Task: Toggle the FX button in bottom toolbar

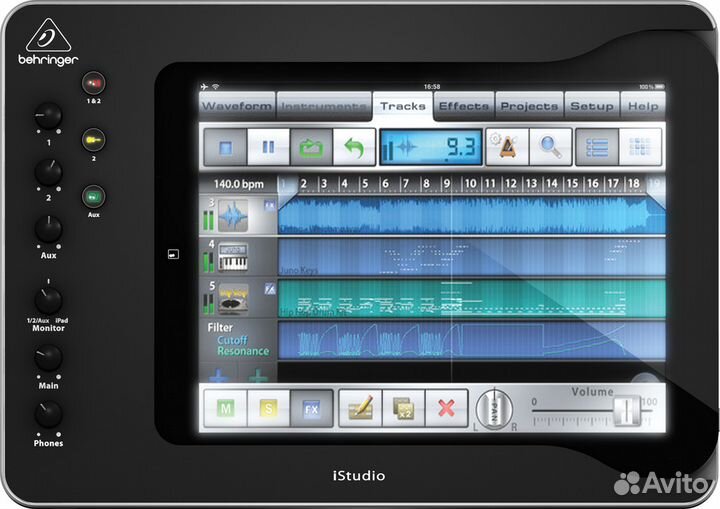Action: 309,408
